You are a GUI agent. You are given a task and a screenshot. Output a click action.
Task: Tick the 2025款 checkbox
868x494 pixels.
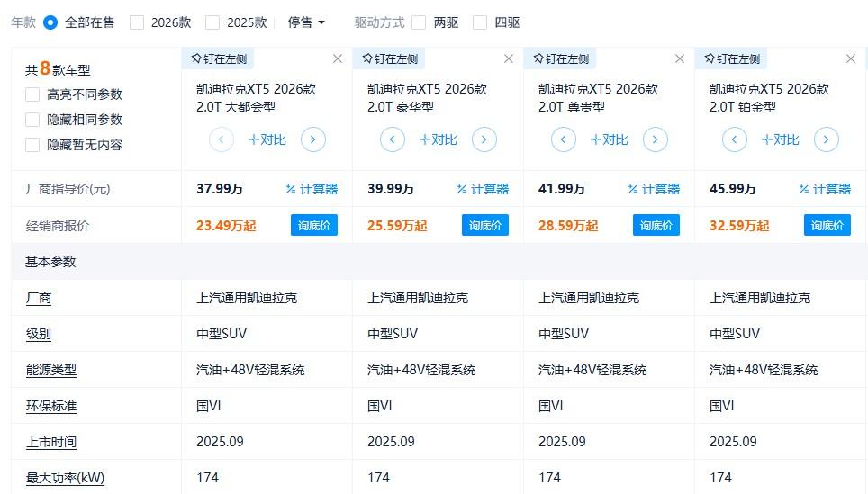point(212,22)
